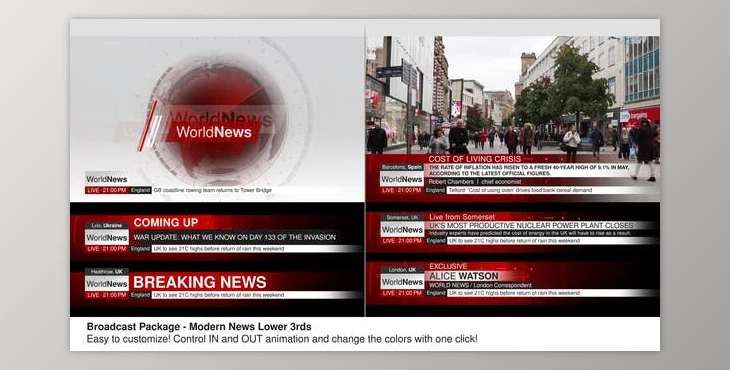This screenshot has width=730, height=370.
Task: Click the LIVE 21:00 PM badge below the globe
Action: point(107,190)
